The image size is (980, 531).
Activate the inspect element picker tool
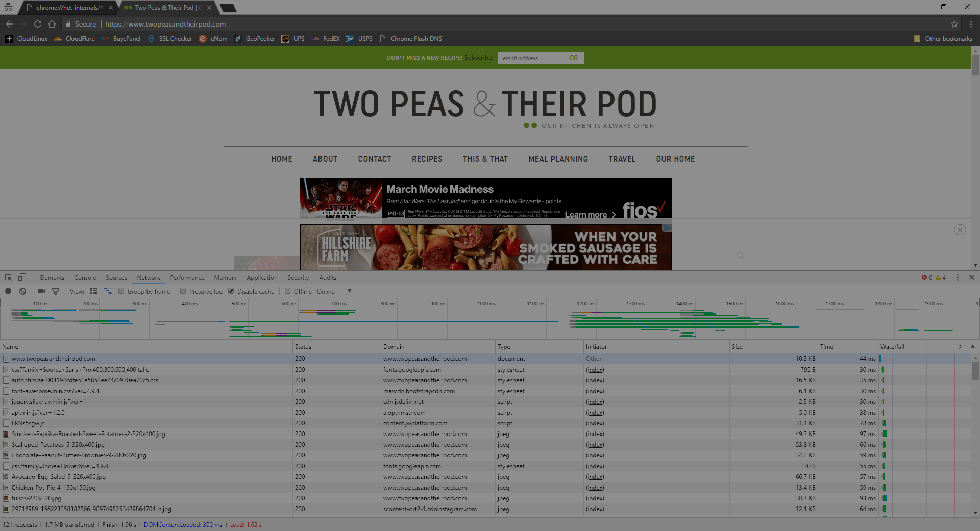pos(8,277)
